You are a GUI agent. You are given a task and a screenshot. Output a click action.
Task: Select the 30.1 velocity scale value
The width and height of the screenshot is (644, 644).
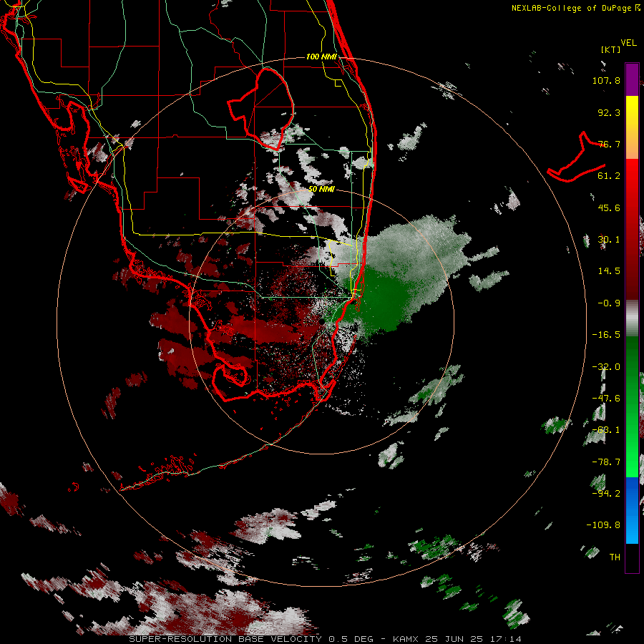coord(609,240)
